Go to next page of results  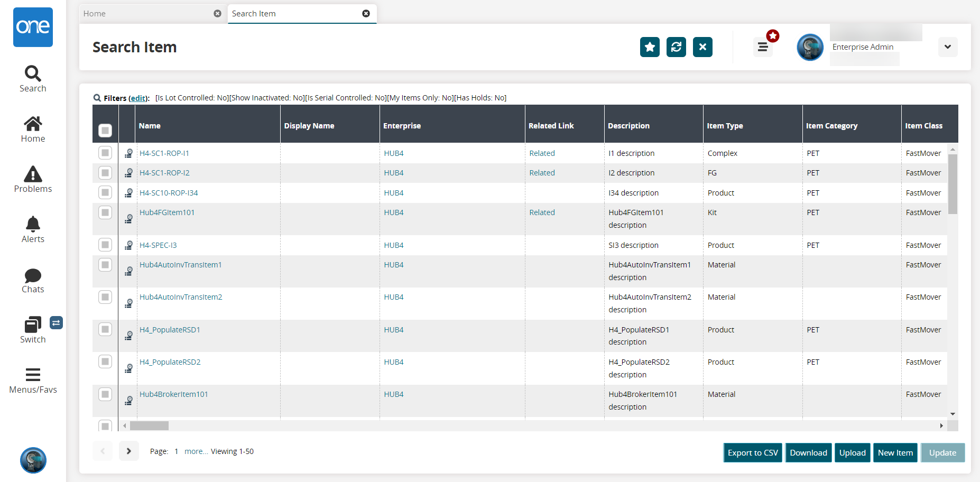coord(128,451)
